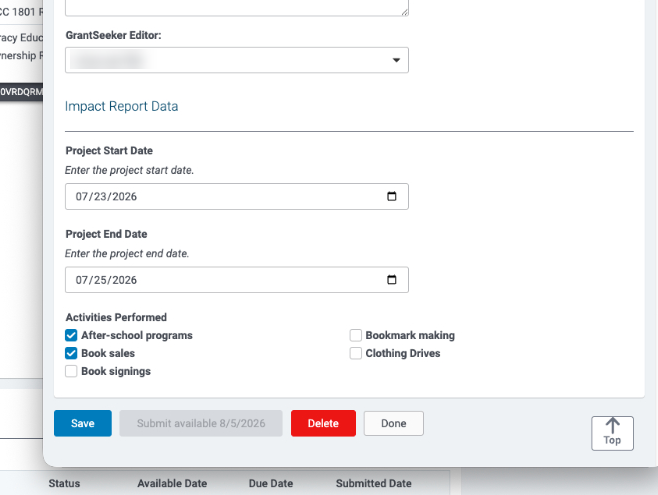The width and height of the screenshot is (658, 495).
Task: Click the Submit available 8/5/2026 button
Action: (x=201, y=423)
